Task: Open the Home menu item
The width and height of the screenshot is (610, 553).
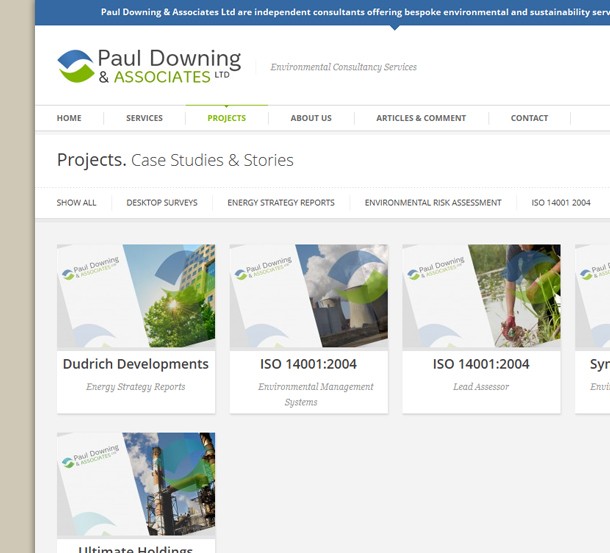Action: pos(69,118)
